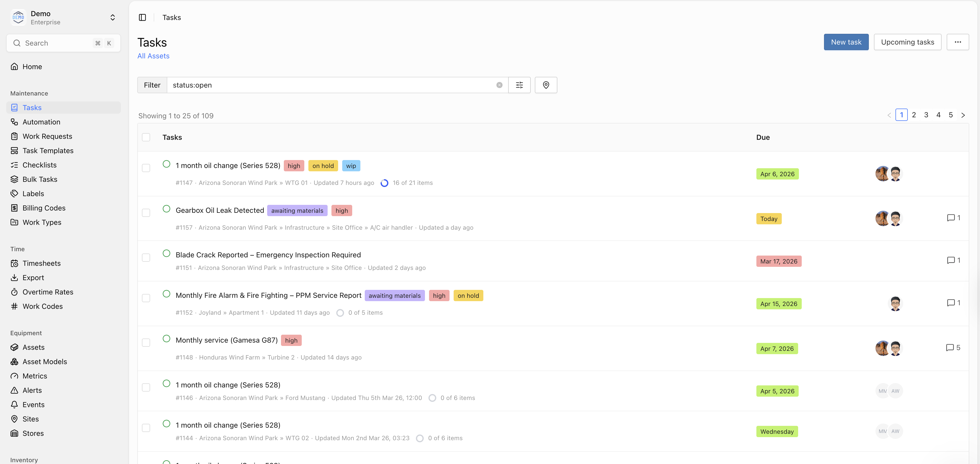The height and width of the screenshot is (464, 980).
Task: Collapse the sidebar using the panel toggle
Action: click(x=143, y=17)
